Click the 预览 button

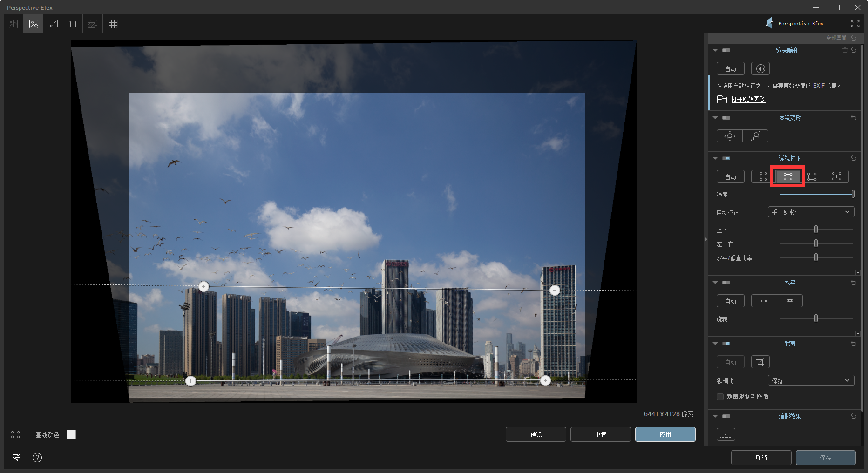click(x=536, y=434)
